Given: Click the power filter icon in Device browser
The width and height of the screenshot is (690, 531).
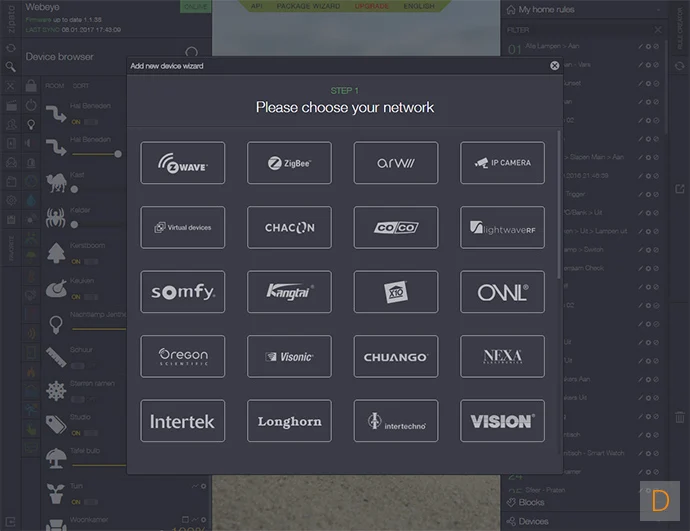Looking at the screenshot, I should pyautogui.click(x=31, y=105).
